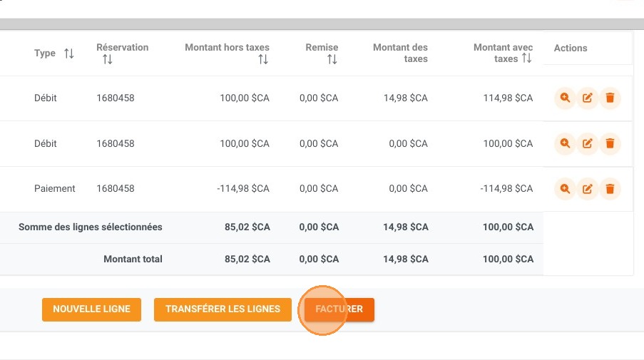Screen dimensions: 644x360
Task: Edit the Débit line totaling 100,00 $CA
Action: click(588, 143)
